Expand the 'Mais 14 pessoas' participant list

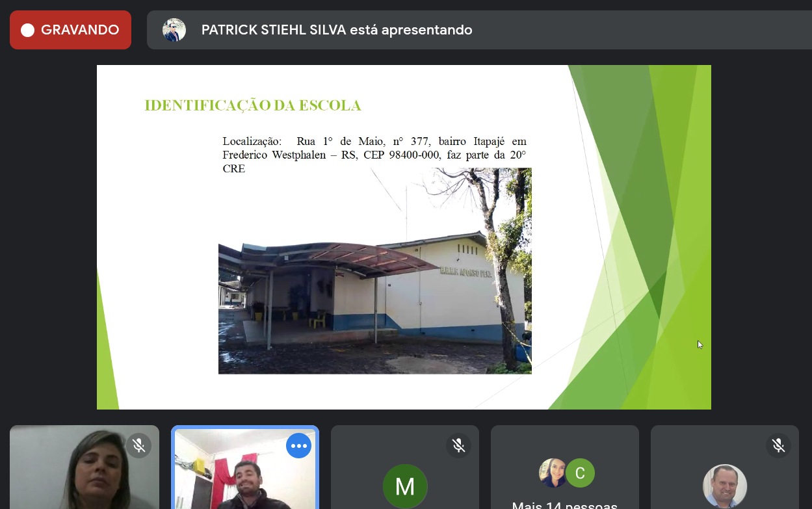pos(564,504)
